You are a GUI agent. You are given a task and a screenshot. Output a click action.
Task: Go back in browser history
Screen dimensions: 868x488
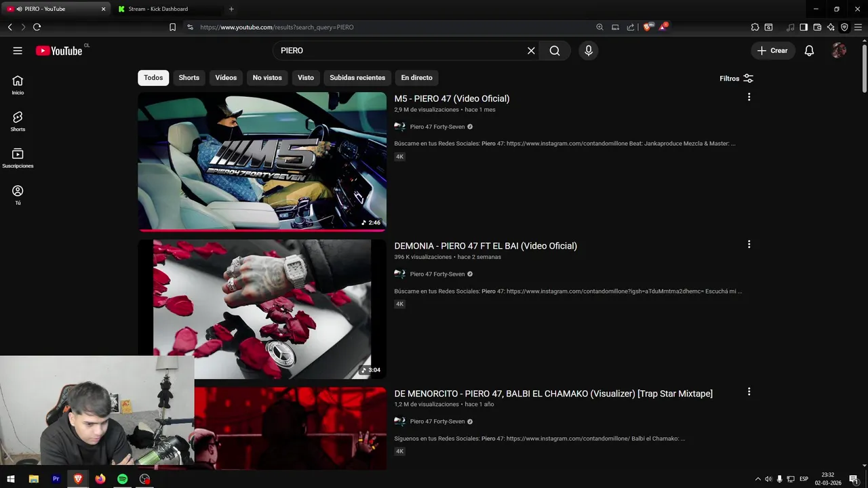9,27
